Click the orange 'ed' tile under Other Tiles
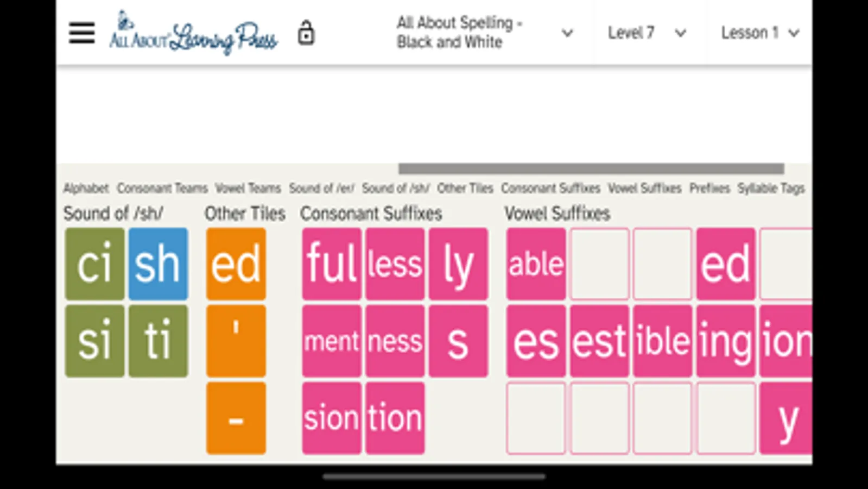Image resolution: width=868 pixels, height=489 pixels. (x=236, y=264)
